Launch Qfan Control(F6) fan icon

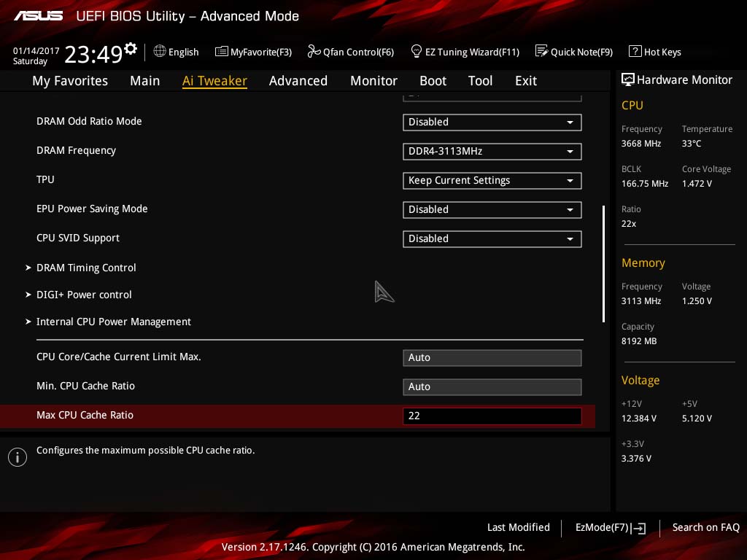click(314, 51)
